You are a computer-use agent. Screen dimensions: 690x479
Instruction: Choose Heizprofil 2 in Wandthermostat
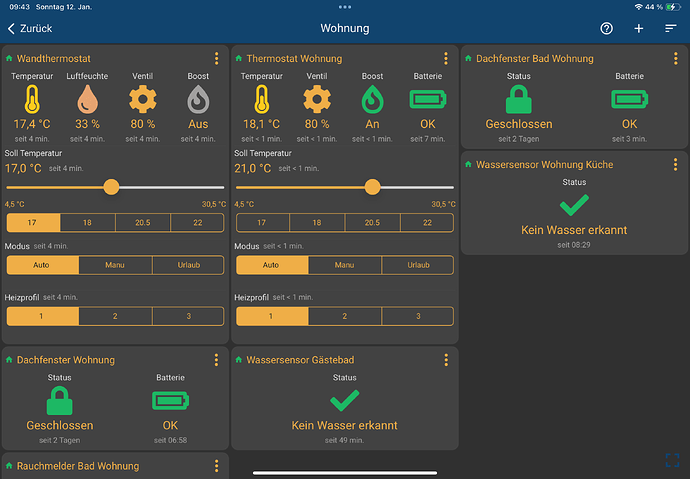tap(115, 316)
